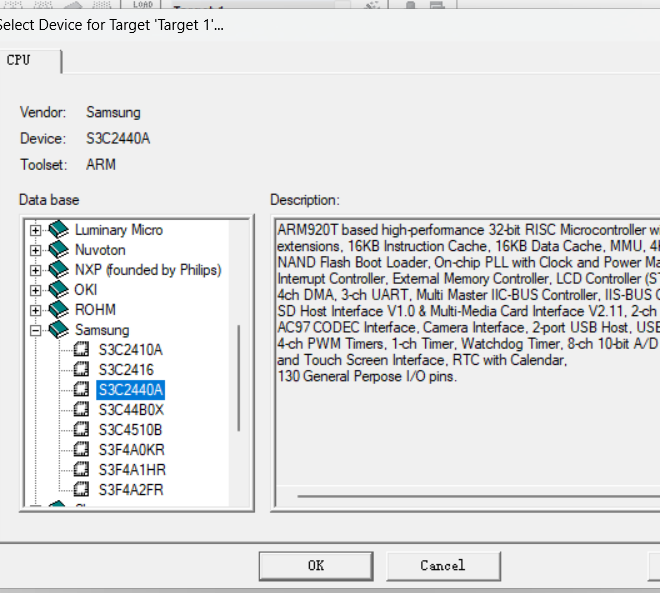Click the NXP book icon
The image size is (660, 593).
(x=59, y=269)
